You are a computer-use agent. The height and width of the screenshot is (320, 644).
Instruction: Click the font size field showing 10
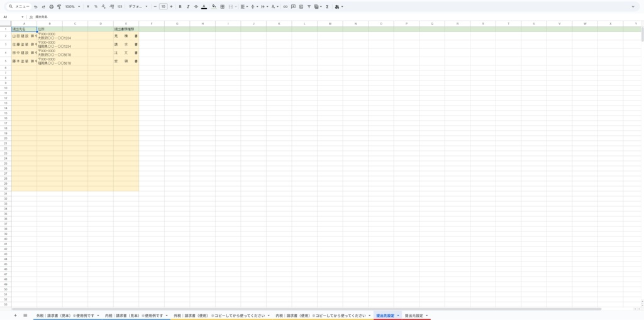163,6
